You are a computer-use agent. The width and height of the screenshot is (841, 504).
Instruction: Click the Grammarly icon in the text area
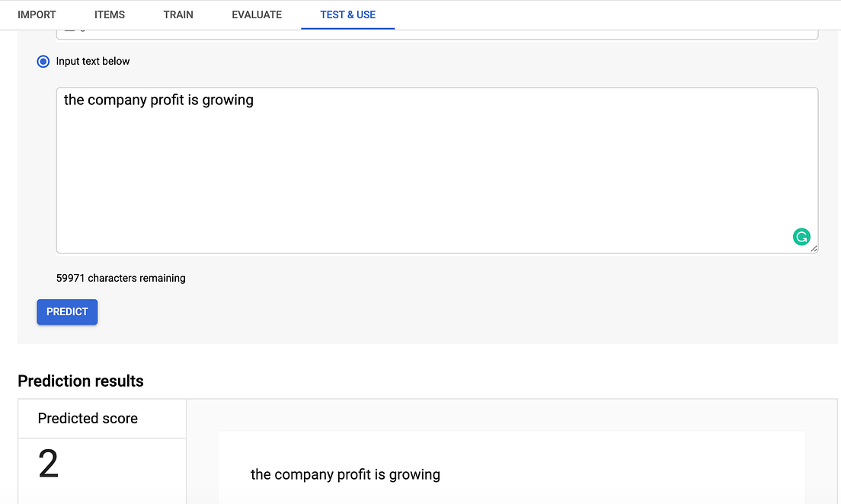point(801,237)
